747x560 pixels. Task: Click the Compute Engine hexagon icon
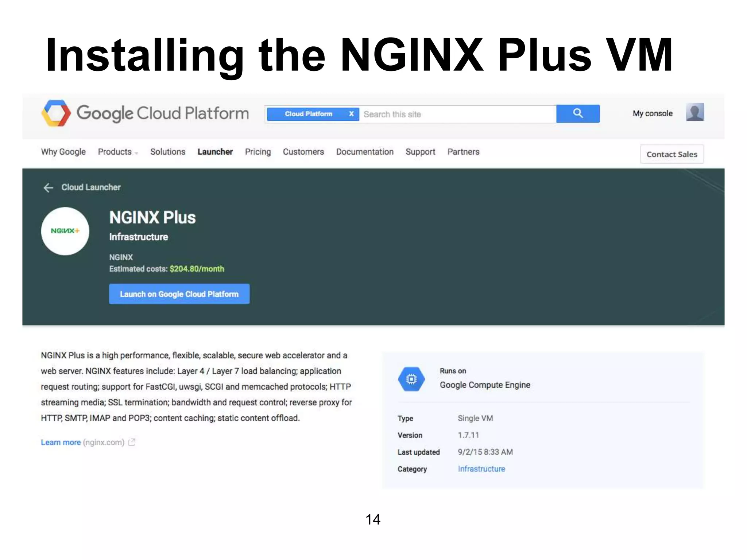coord(411,379)
